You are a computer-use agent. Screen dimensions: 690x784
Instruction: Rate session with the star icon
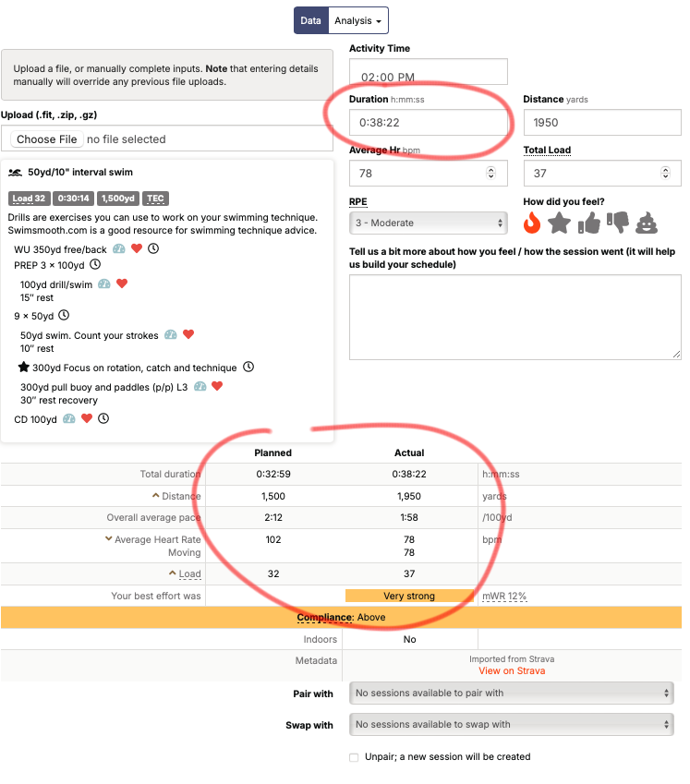point(559,223)
